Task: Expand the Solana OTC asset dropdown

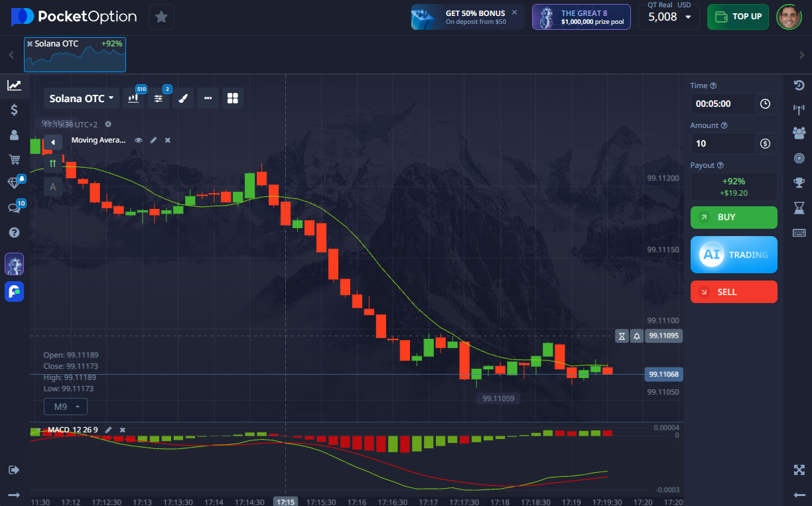Action: point(82,98)
